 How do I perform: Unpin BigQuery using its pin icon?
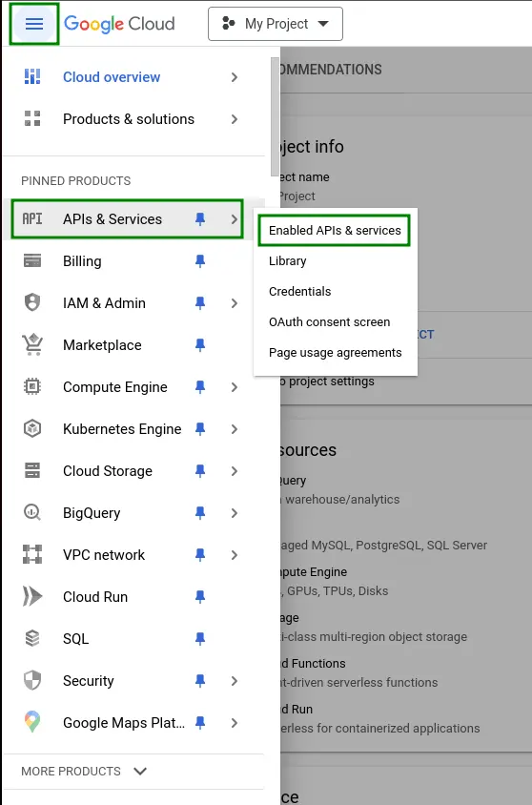point(200,513)
